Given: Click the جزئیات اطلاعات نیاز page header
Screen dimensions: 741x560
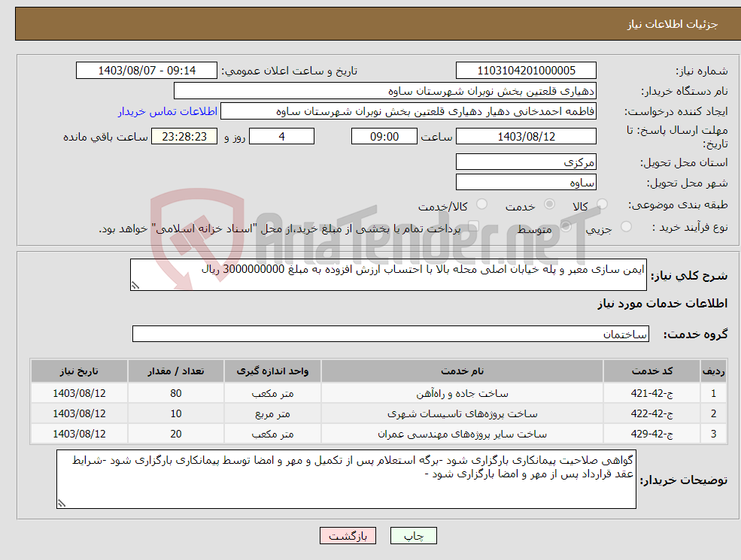Looking at the screenshot, I should point(673,25).
